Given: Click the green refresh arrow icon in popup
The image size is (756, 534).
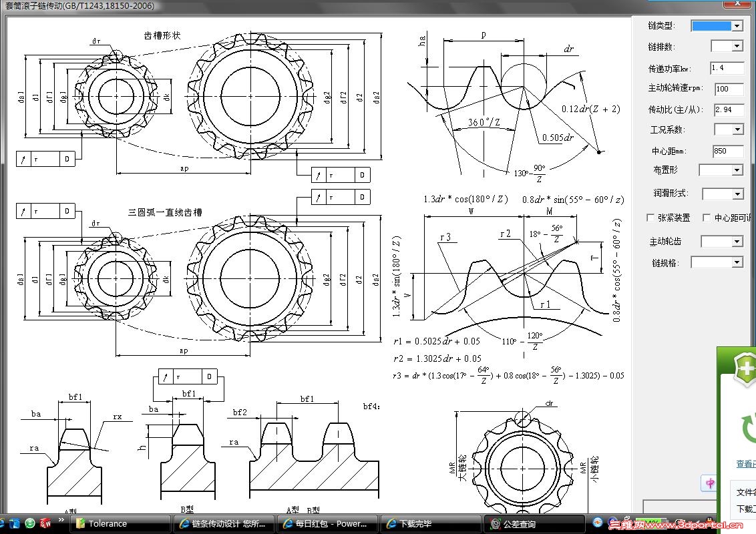Looking at the screenshot, I should [749, 427].
